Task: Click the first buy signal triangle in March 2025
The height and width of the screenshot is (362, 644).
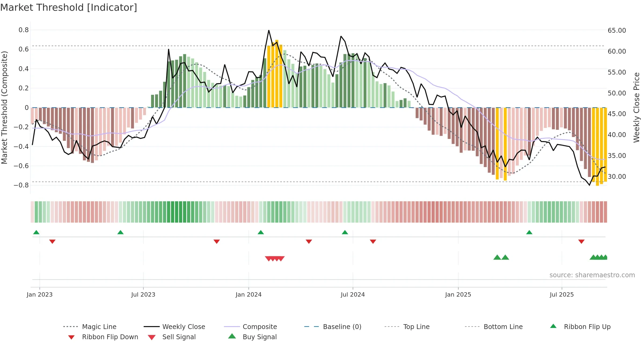Action: (x=497, y=257)
